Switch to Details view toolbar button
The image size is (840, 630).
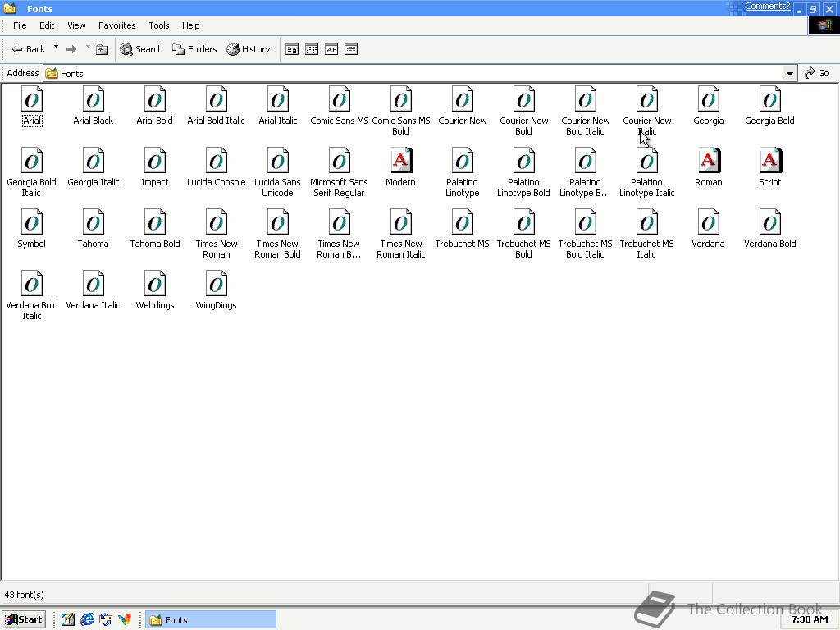coord(351,50)
